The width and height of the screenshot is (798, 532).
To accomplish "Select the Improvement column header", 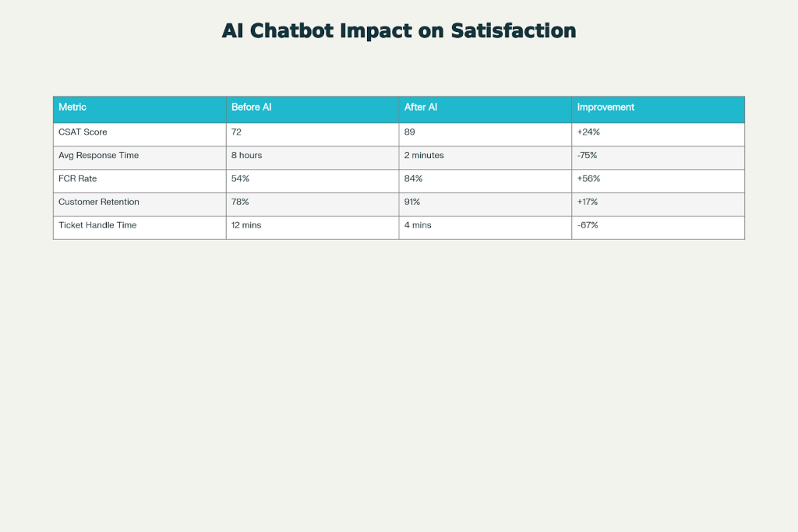I will pyautogui.click(x=606, y=107).
